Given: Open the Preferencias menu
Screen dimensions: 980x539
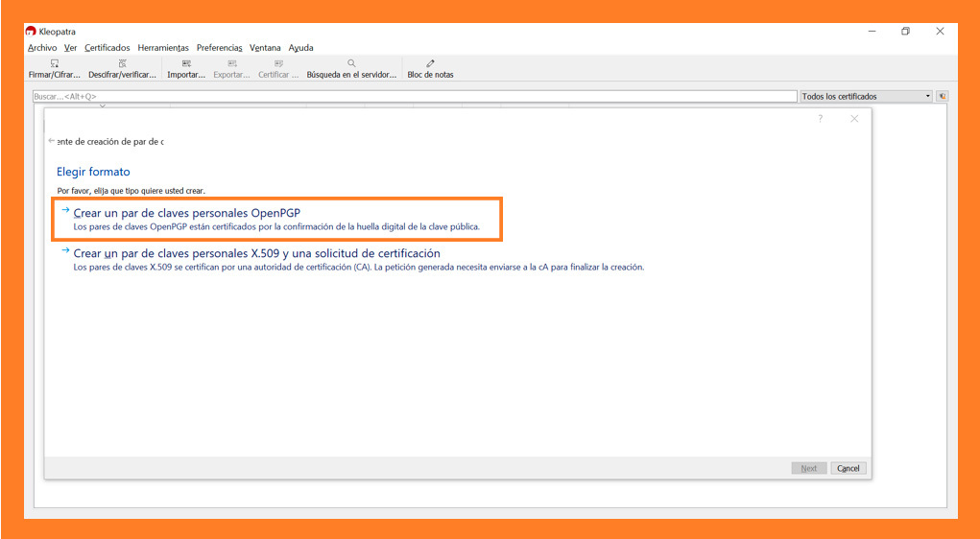Looking at the screenshot, I should pos(220,48).
